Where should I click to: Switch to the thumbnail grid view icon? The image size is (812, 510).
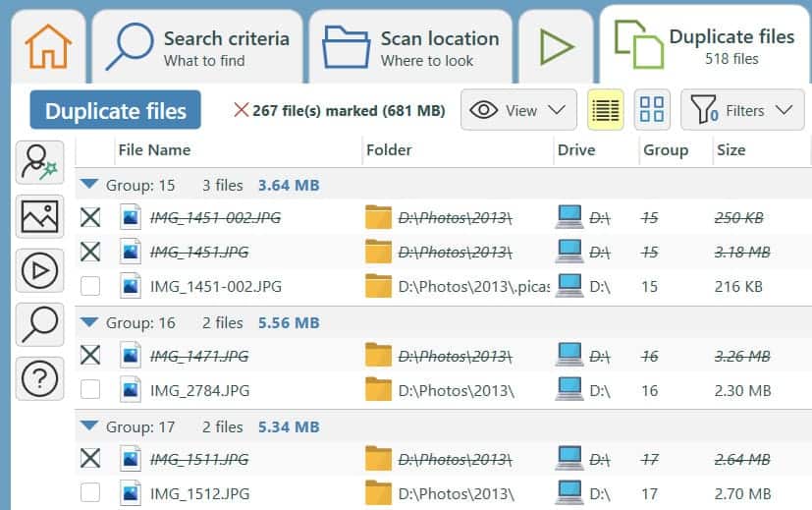652,110
